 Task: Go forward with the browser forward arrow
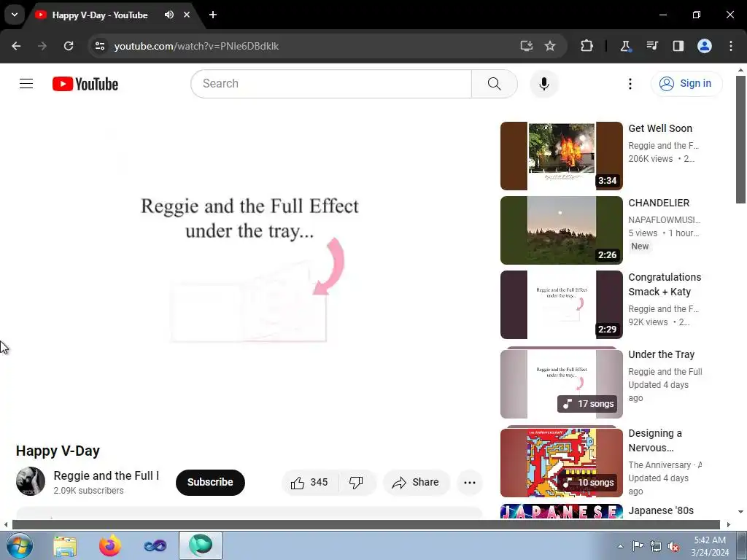coord(42,46)
